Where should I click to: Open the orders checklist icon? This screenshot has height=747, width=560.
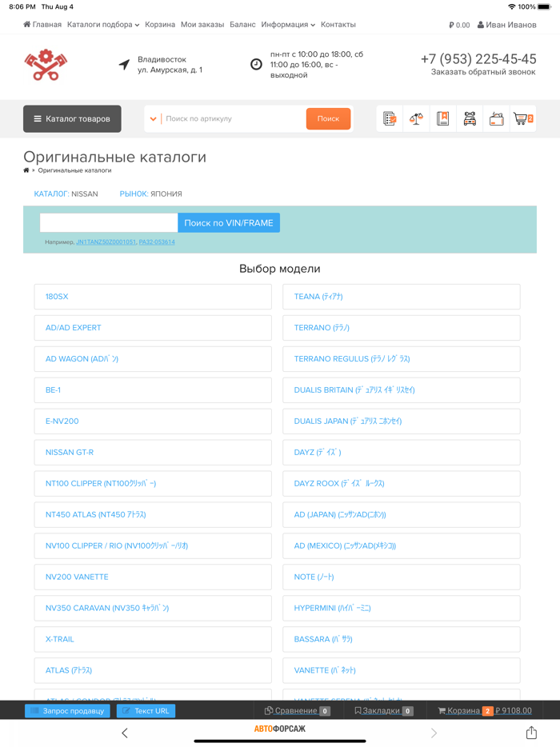click(390, 118)
